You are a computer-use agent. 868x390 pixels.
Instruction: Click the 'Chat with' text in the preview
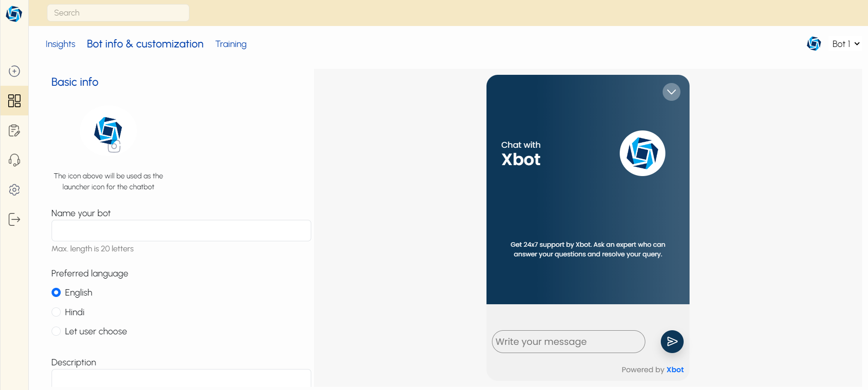click(521, 145)
